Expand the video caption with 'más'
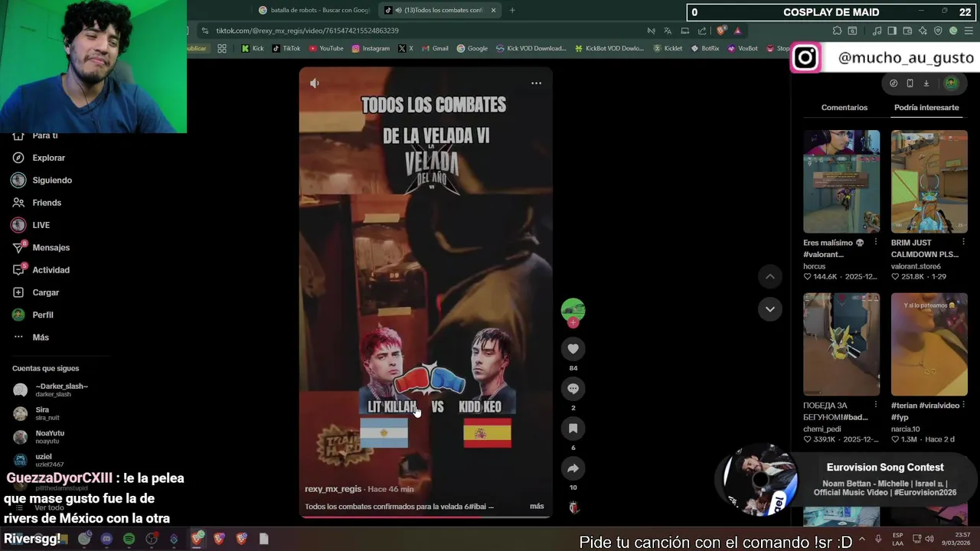 (537, 506)
